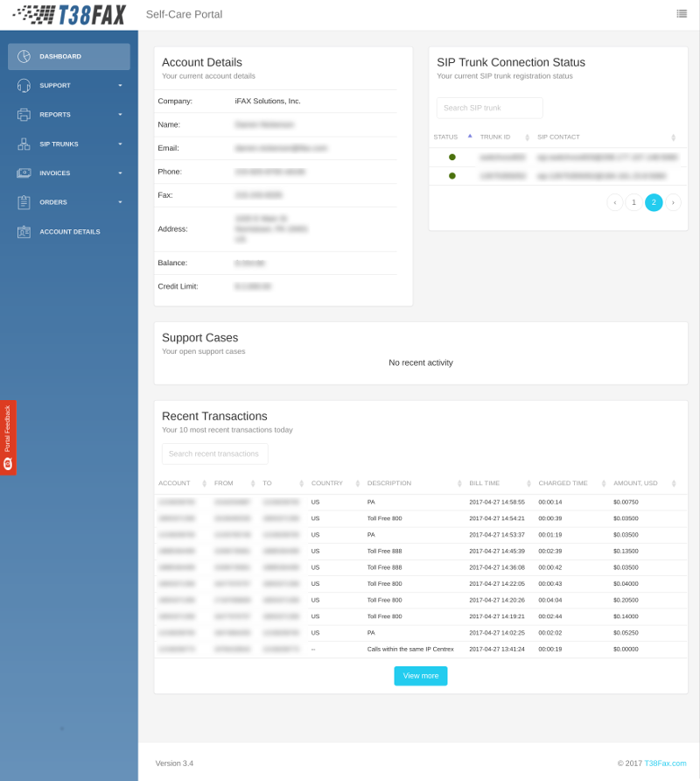Sort transactions by Bill Time column
This screenshot has height=781, width=700.
tap(484, 483)
